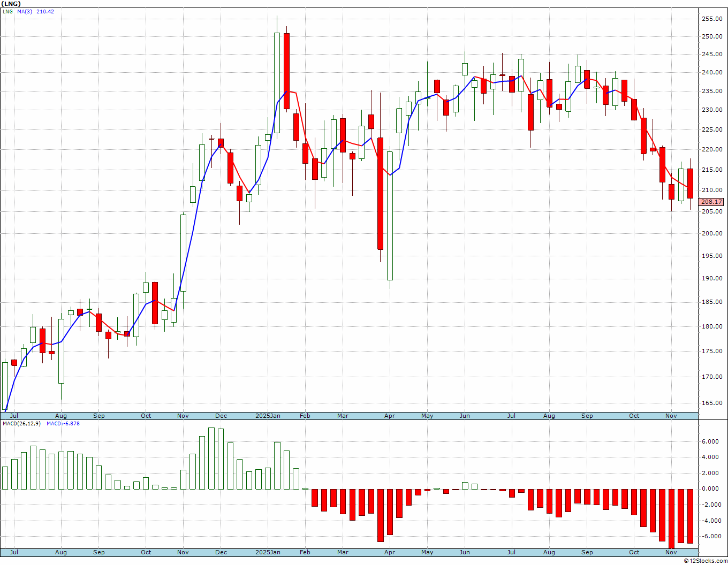The image size is (728, 565).
Task: Select the -4.000 MACD axis label
Action: tap(712, 521)
